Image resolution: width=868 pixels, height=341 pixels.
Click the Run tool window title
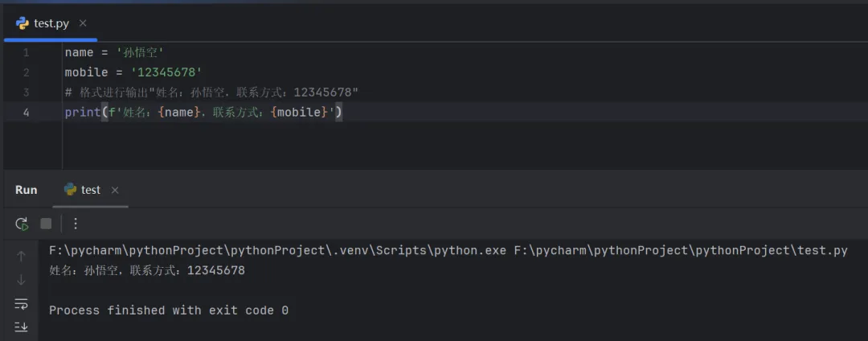[27, 190]
